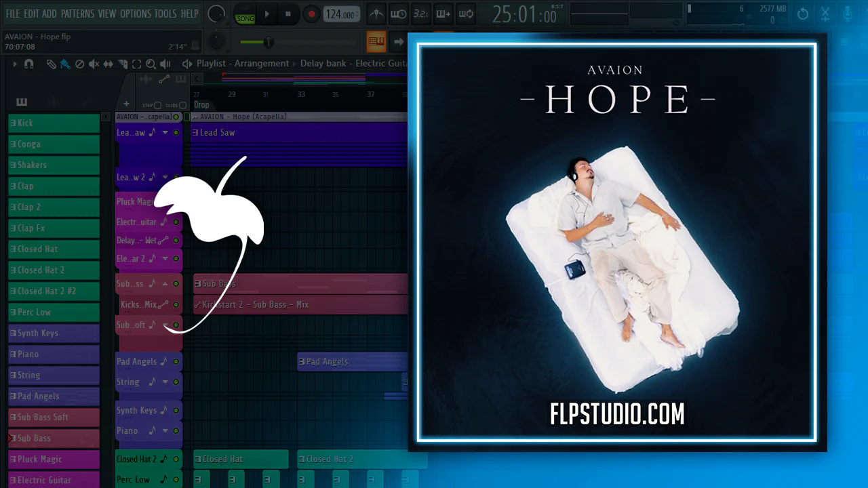Click the song position slider handle

click(269, 42)
